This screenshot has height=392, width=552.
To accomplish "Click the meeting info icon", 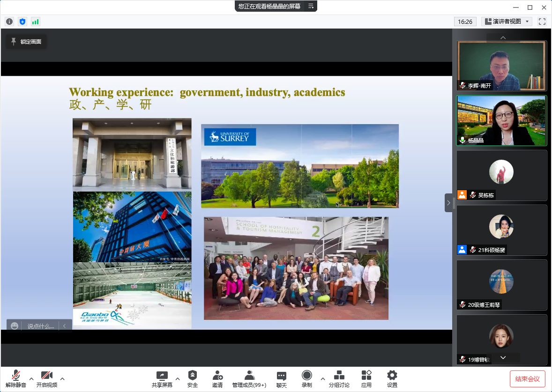I will pyautogui.click(x=9, y=22).
